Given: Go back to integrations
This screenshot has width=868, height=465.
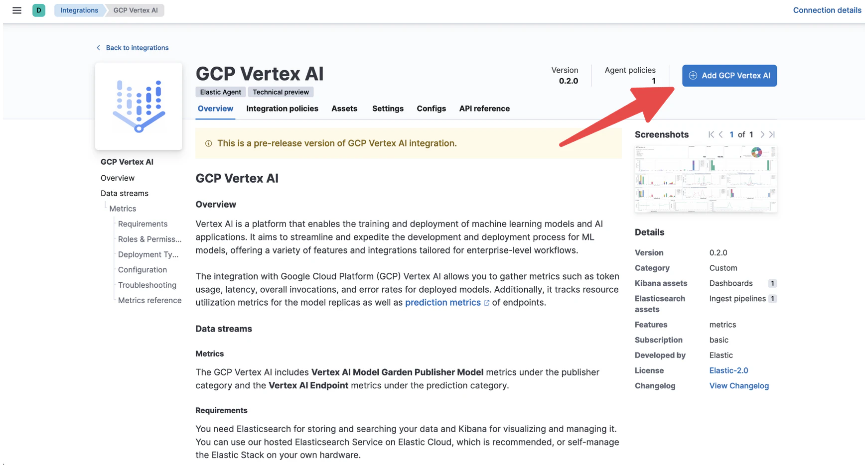Looking at the screenshot, I should pos(132,48).
